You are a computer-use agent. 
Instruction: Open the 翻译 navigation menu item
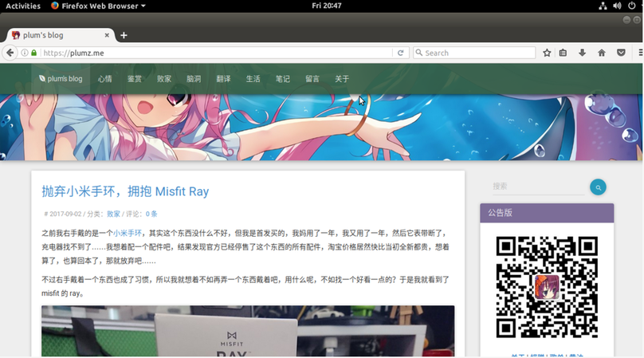(x=223, y=79)
